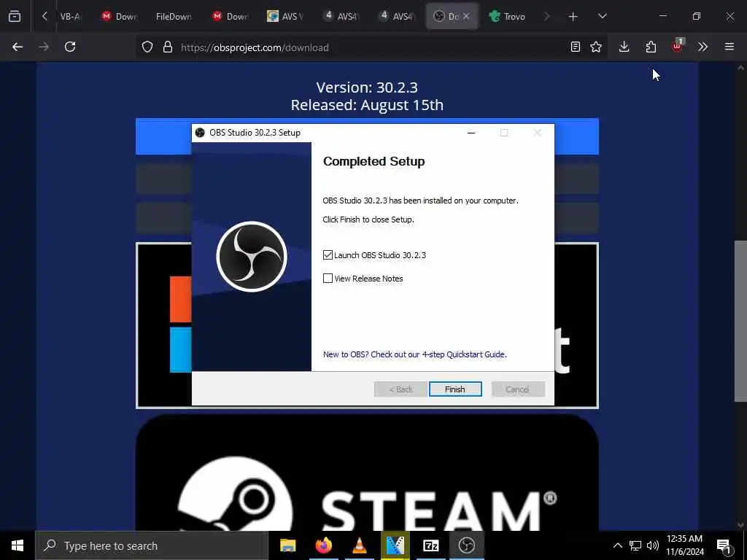Open the extensions puzzle icon
This screenshot has width=747, height=560.
(651, 47)
